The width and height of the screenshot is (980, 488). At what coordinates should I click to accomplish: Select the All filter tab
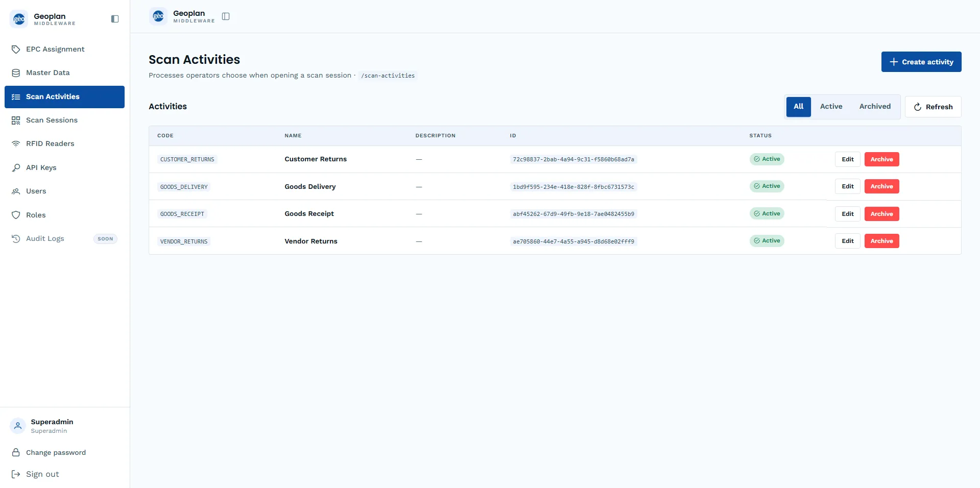point(798,107)
